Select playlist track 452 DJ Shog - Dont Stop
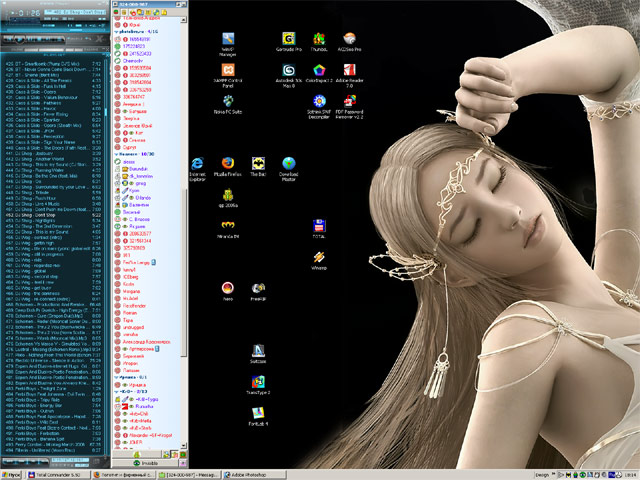 [x=53, y=215]
